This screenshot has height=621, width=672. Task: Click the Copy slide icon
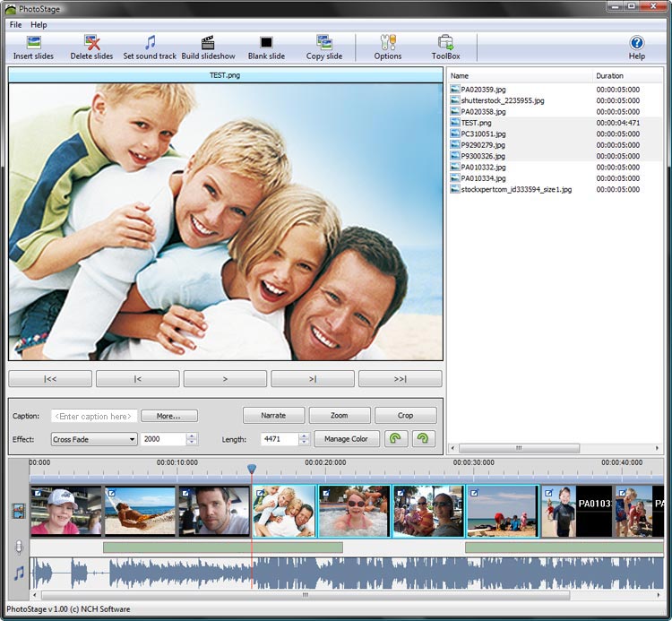click(x=324, y=43)
